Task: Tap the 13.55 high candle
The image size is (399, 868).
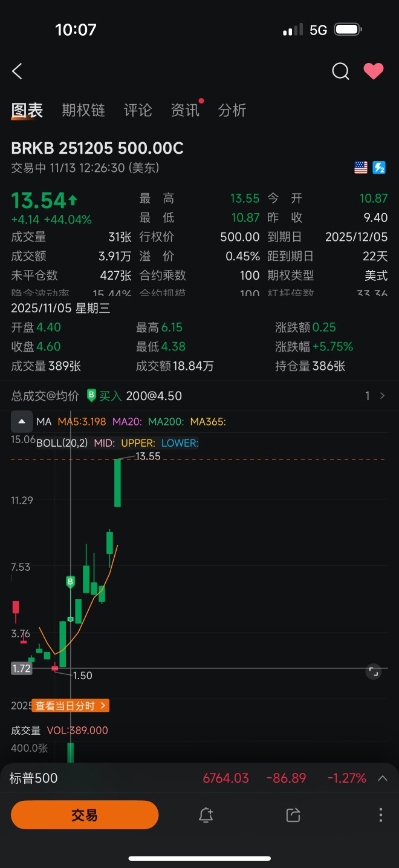Action: click(x=118, y=482)
